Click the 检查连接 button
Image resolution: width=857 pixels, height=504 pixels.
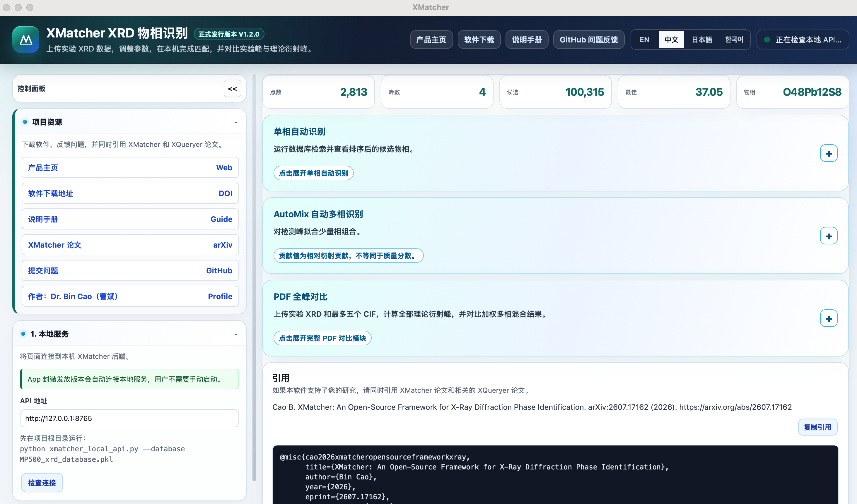(x=42, y=483)
